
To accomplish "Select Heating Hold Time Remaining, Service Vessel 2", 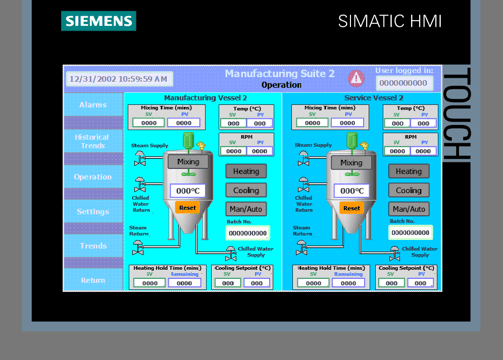I will click(348, 283).
